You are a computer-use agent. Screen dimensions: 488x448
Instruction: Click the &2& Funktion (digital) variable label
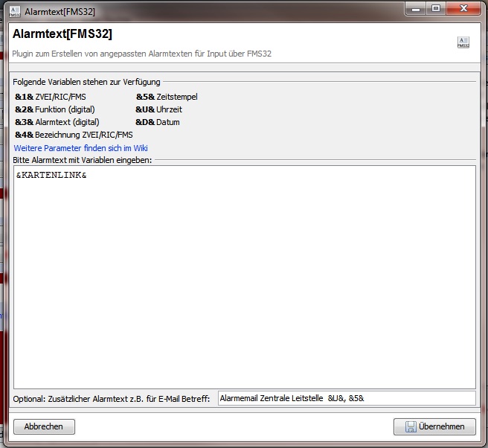[54, 109]
